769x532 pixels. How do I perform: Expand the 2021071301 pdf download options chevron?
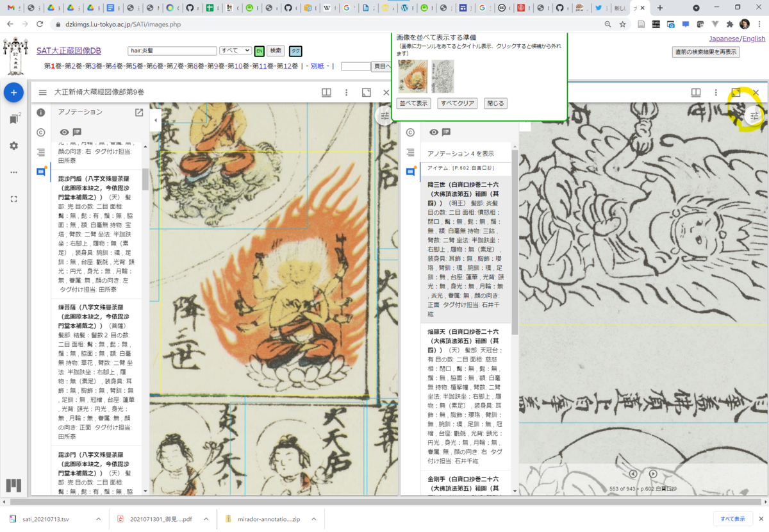[208, 519]
